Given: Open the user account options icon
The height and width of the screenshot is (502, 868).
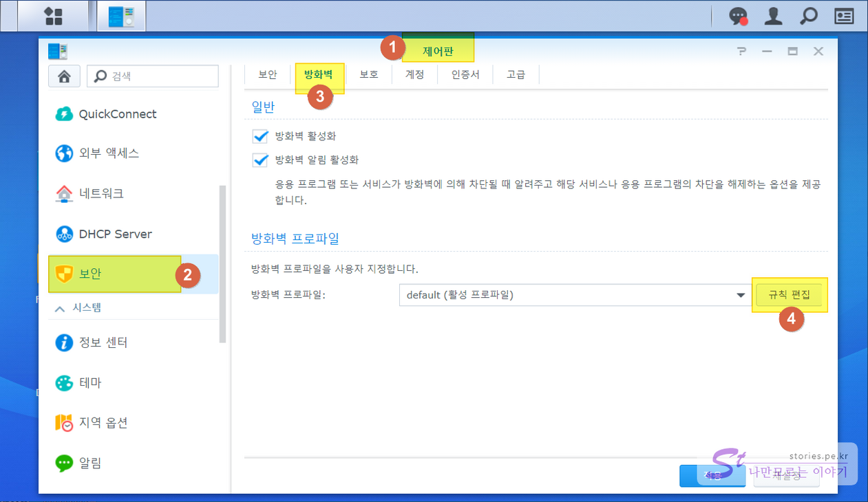Looking at the screenshot, I should click(x=774, y=16).
